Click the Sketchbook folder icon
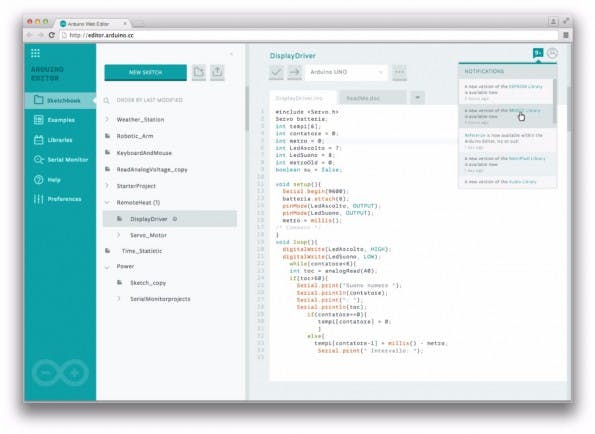This screenshot has width=595, height=434. click(38, 100)
